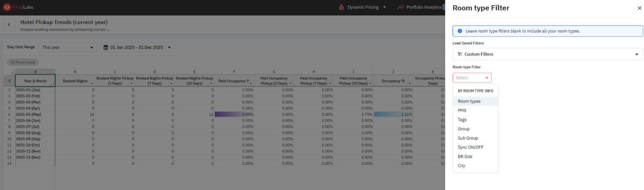The width and height of the screenshot is (644, 190).
Task: Click the filter icon beside Custom Filters
Action: pyautogui.click(x=459, y=54)
